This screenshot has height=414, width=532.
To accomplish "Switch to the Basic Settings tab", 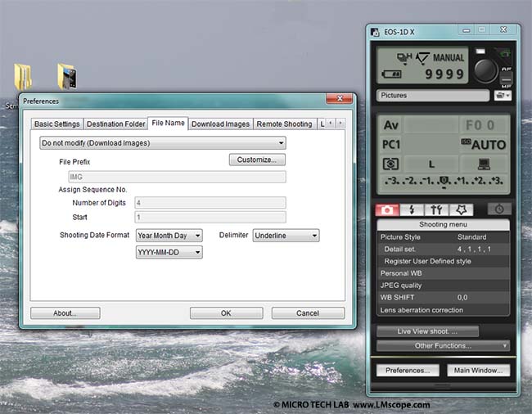I will point(56,124).
